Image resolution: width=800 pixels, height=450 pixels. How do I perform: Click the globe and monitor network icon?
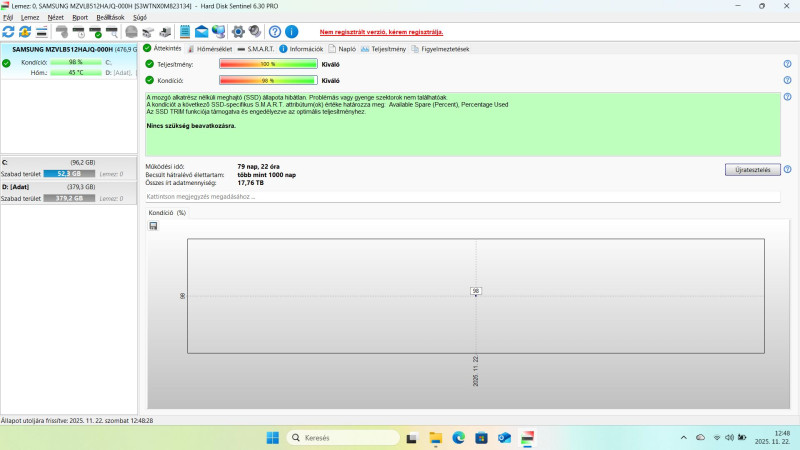(218, 32)
